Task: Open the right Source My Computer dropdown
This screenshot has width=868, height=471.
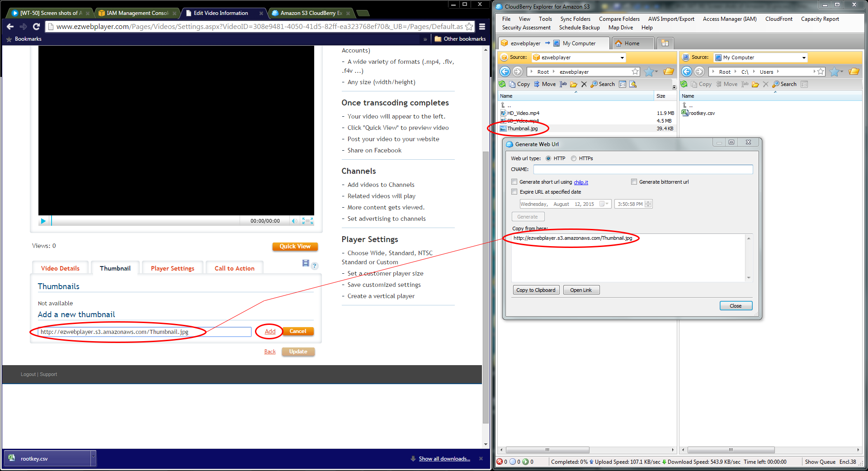Action: click(804, 57)
